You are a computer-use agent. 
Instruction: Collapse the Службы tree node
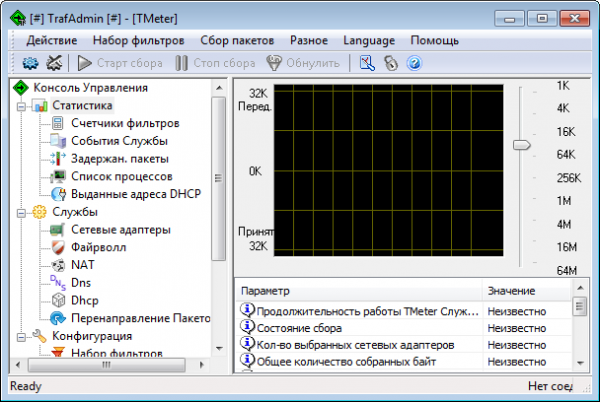pos(21,213)
